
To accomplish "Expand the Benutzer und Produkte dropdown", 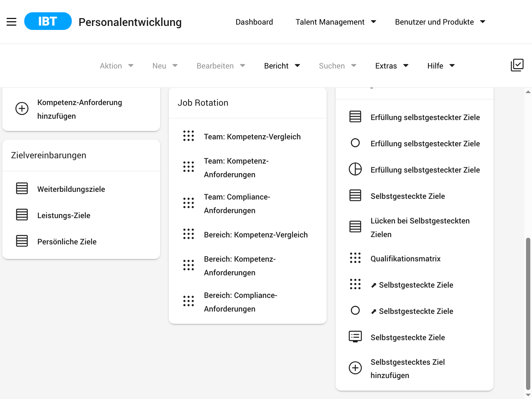I will [440, 22].
